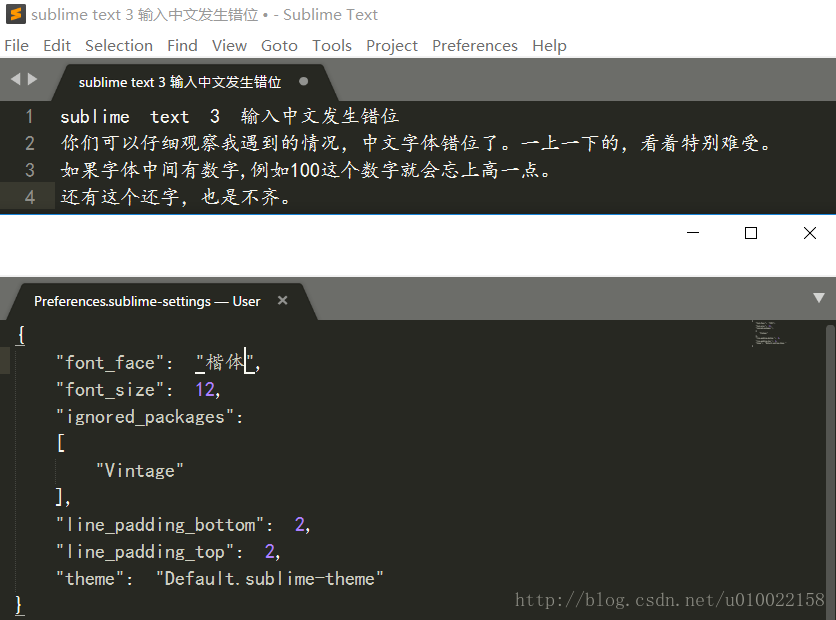Maximize the settings window
836x620 pixels.
751,233
